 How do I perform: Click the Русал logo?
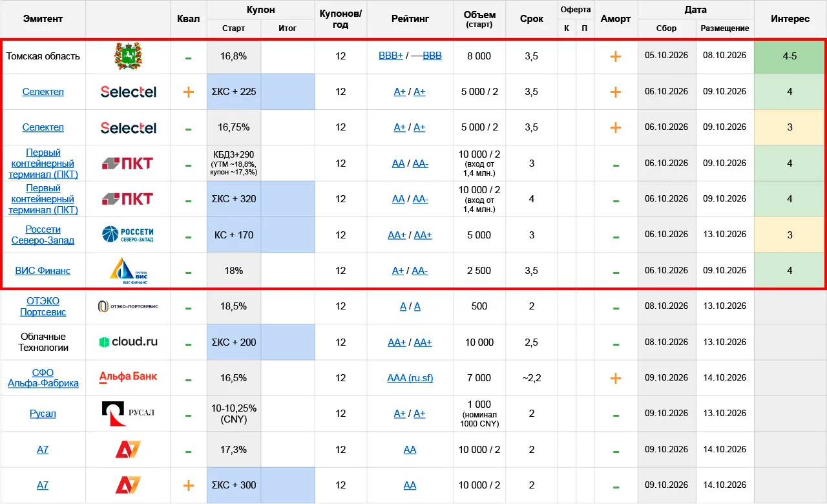coord(128,414)
